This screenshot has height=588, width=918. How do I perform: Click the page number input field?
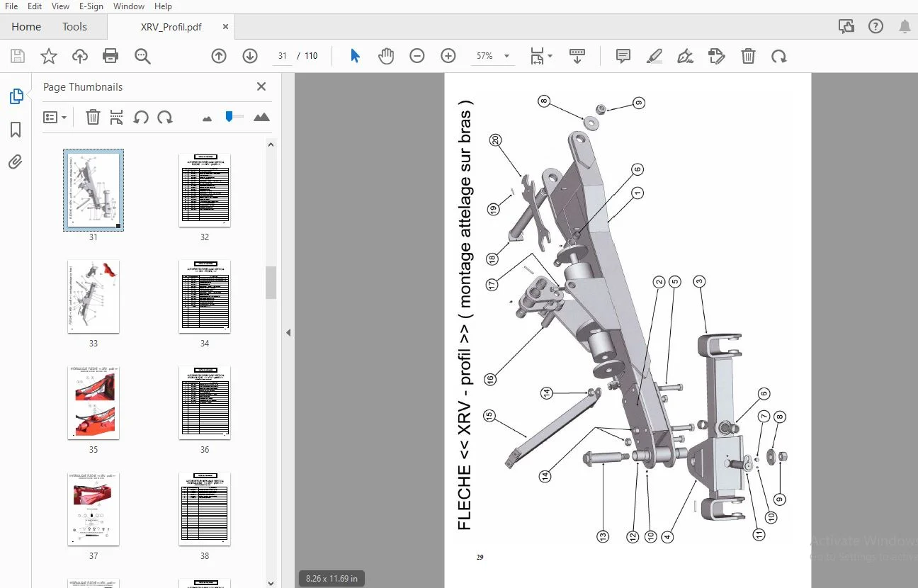pyautogui.click(x=282, y=56)
